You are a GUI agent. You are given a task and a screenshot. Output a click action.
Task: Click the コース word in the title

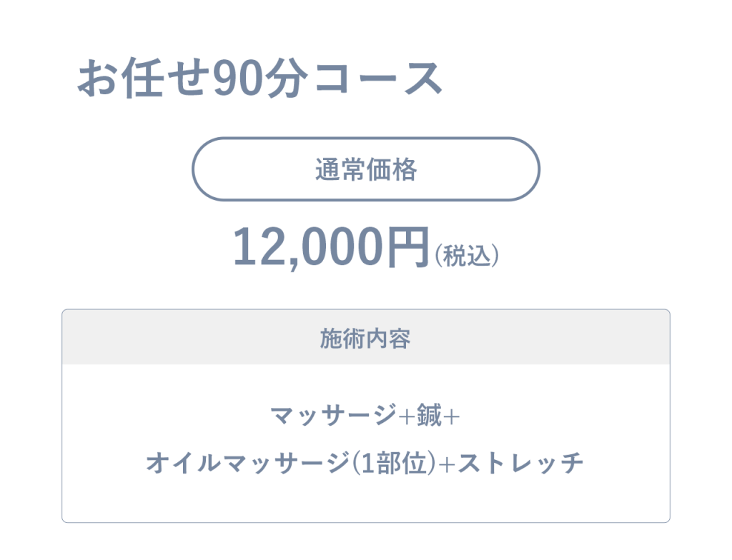(x=377, y=79)
